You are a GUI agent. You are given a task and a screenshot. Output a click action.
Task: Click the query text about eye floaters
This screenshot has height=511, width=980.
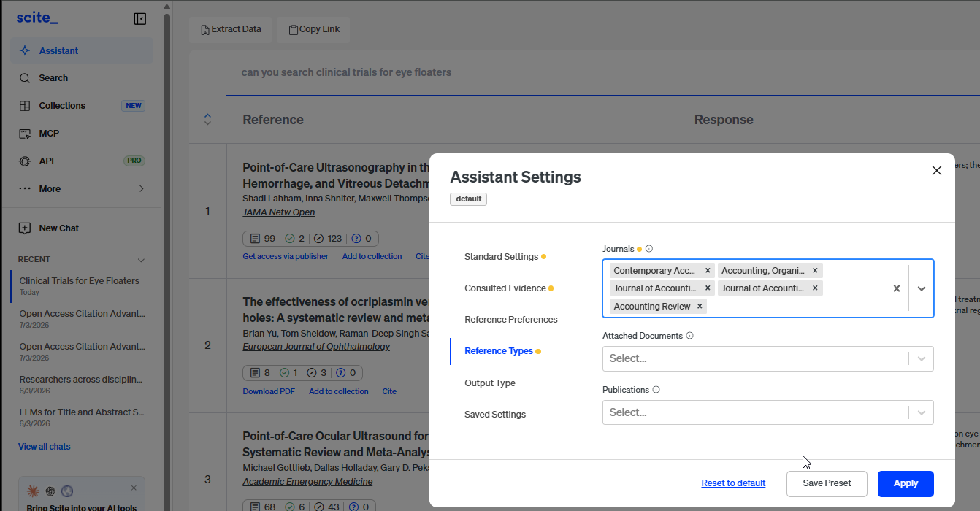point(346,72)
